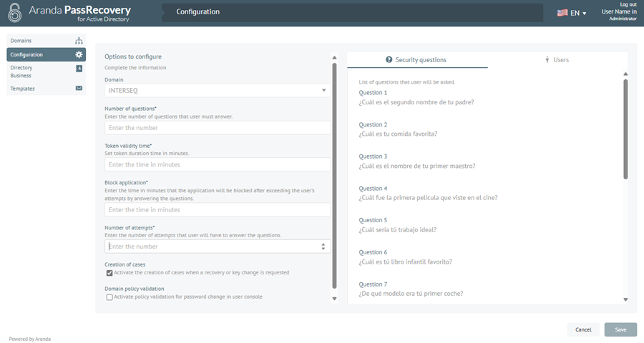Click the Configuration gear icon in sidebar
644x343 pixels.
pyautogui.click(x=79, y=54)
